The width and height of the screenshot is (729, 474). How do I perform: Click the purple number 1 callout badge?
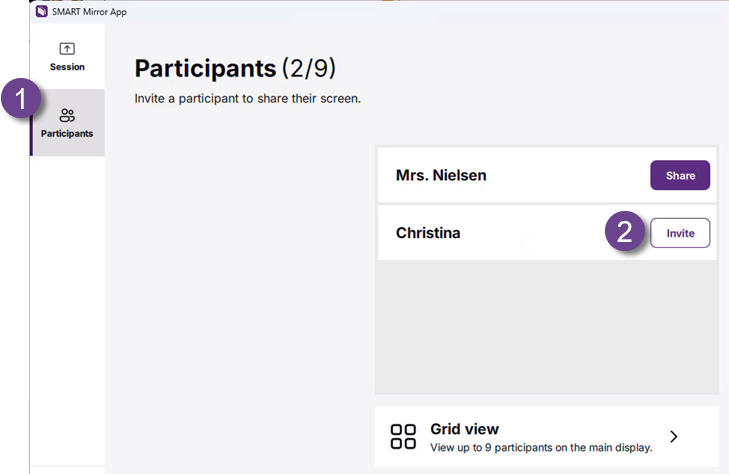[x=22, y=101]
